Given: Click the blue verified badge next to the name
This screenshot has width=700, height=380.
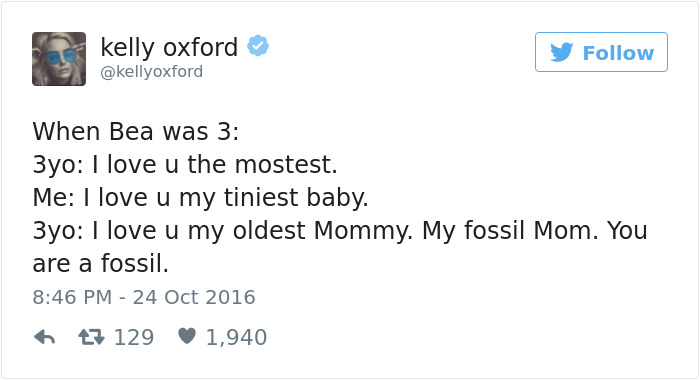Looking at the screenshot, I should coord(258,46).
